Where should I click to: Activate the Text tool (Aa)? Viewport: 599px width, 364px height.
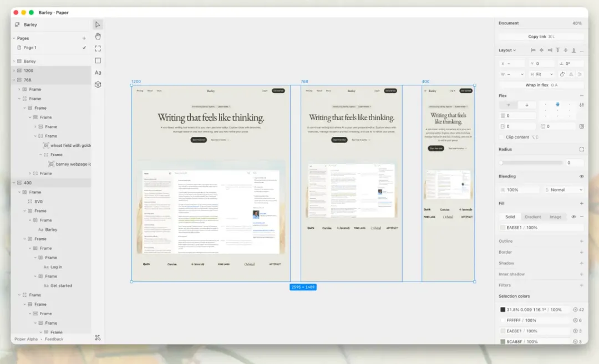[x=98, y=73]
